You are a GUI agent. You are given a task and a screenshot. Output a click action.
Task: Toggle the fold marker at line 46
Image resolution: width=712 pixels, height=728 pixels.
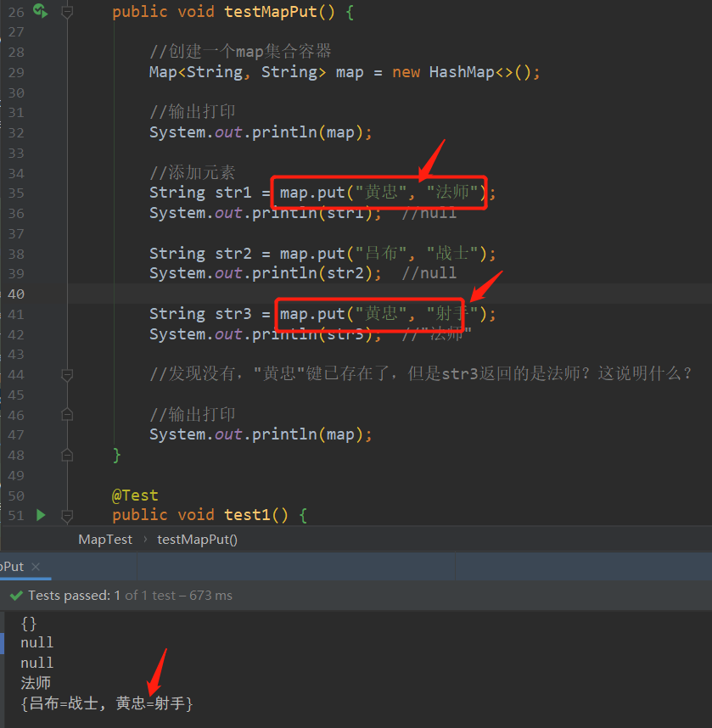pos(67,414)
